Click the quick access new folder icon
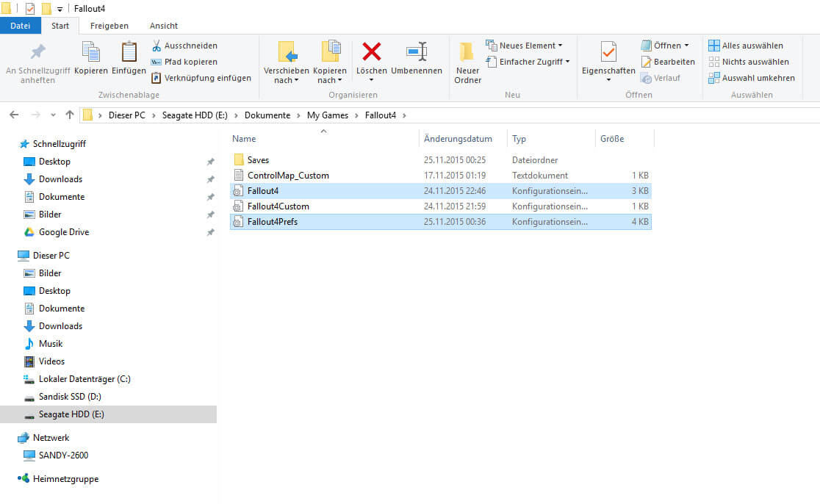Image resolution: width=820 pixels, height=504 pixels. [46, 9]
